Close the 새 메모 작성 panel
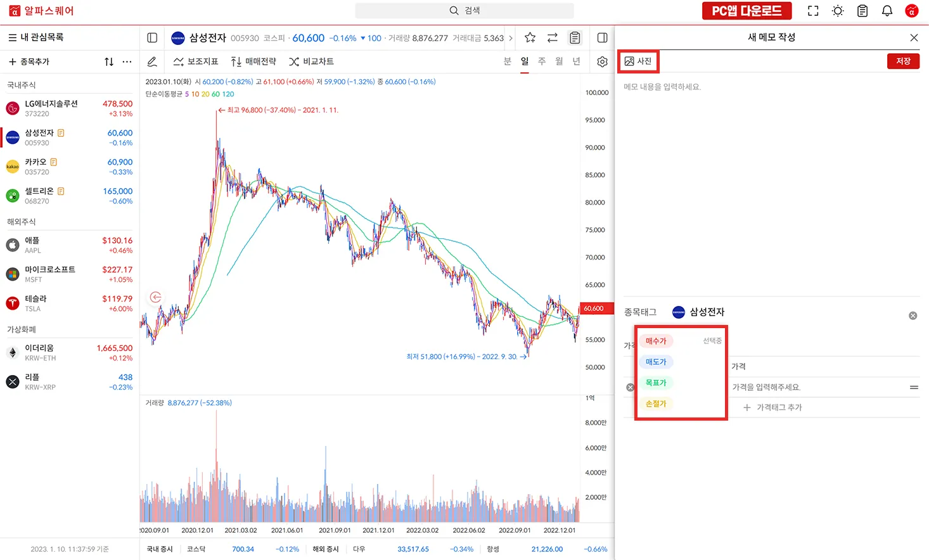Viewport: 929px width, 560px height. (914, 37)
